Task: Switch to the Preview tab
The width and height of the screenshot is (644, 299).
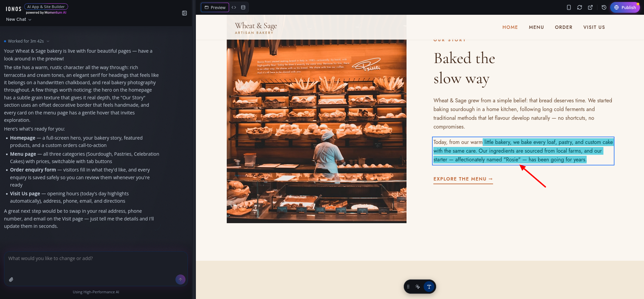Action: tap(215, 7)
